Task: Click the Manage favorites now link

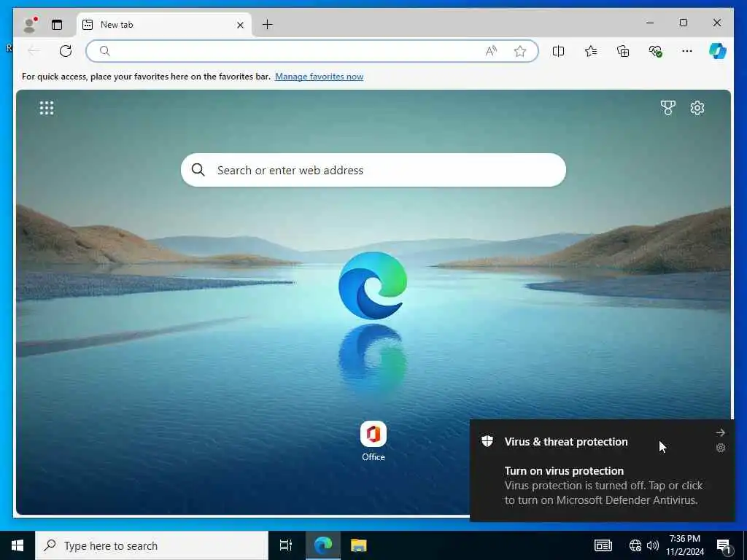Action: tap(320, 76)
